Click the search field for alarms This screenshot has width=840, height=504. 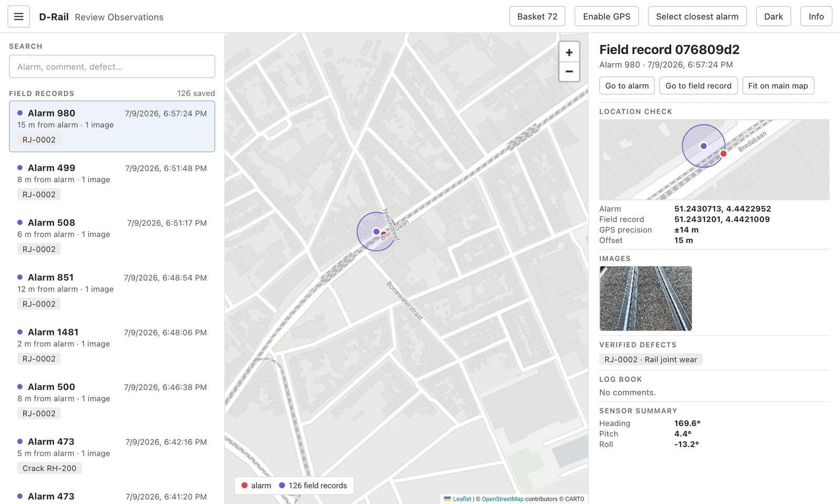click(112, 67)
